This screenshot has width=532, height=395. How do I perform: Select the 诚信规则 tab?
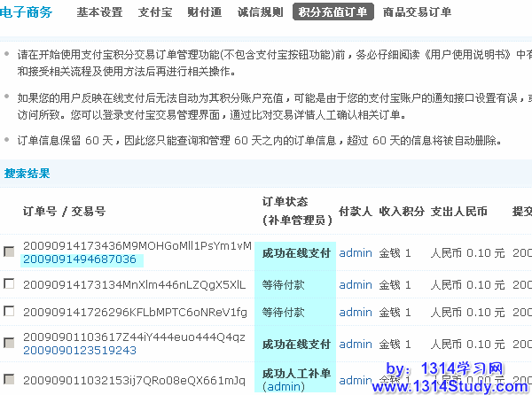pyautogui.click(x=261, y=12)
